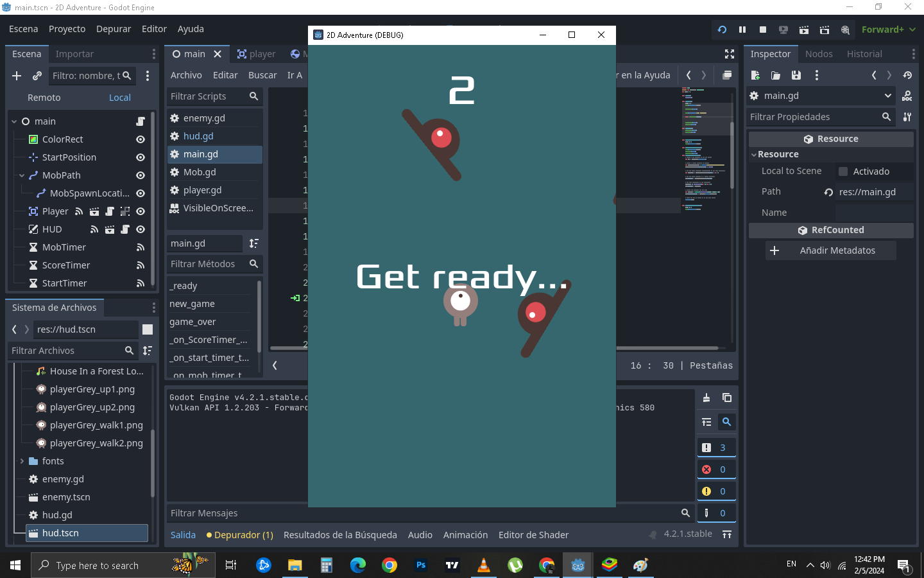Open Windows Start menu
Screen dimensions: 924x578
pos(15,565)
